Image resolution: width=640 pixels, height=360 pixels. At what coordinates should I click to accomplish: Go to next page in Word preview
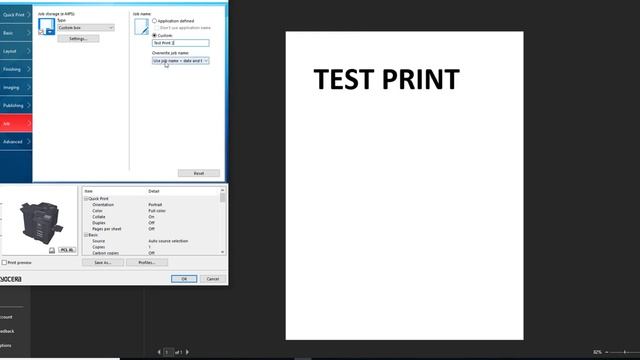[x=187, y=352]
